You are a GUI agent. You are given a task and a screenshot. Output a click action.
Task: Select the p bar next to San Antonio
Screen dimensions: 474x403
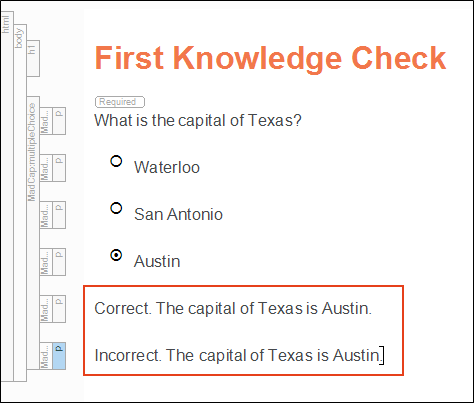click(x=59, y=215)
